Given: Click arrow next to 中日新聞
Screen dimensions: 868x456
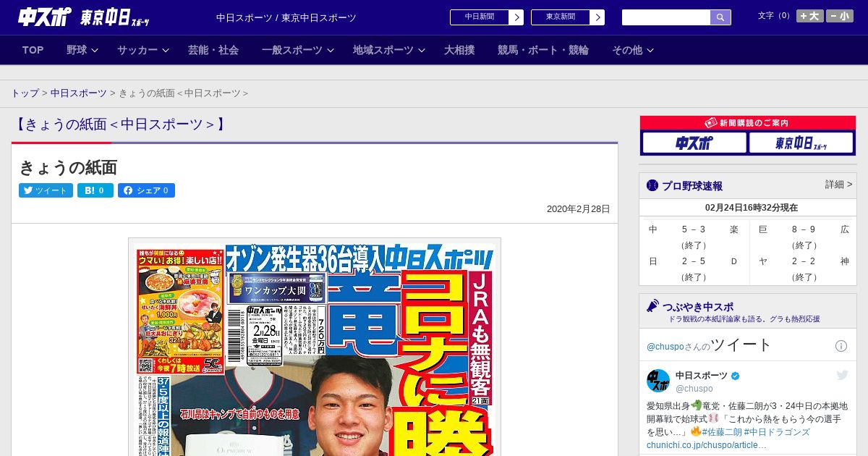Looking at the screenshot, I should point(516,17).
